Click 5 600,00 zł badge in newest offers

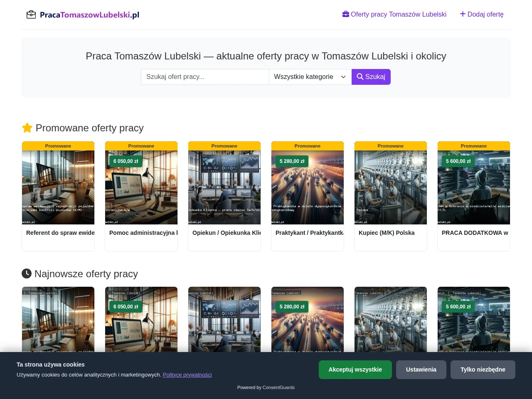click(x=458, y=307)
